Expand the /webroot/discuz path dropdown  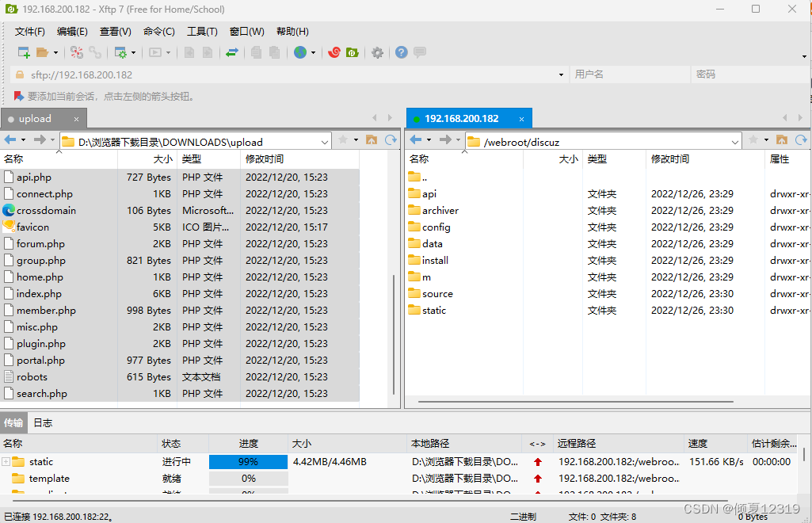coord(735,142)
